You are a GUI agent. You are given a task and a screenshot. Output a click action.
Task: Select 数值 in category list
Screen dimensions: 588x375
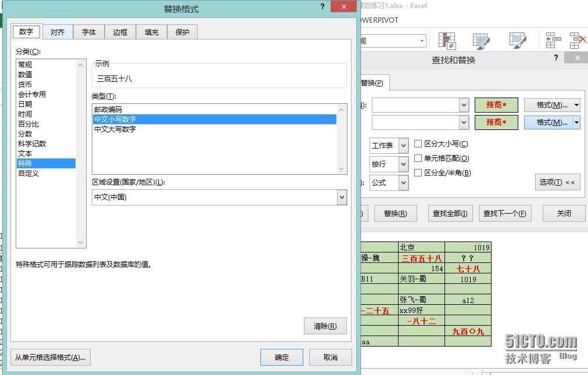pos(46,74)
